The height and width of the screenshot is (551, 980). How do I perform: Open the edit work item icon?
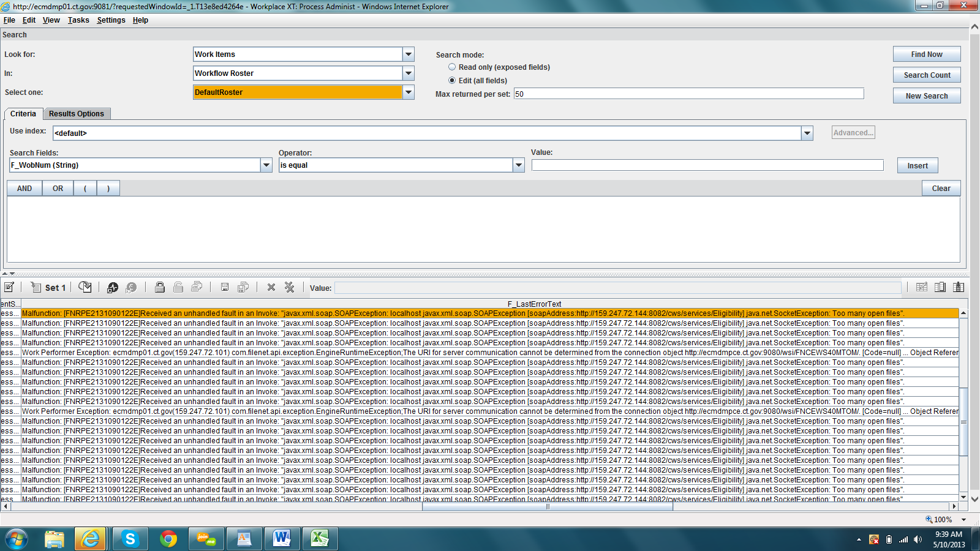tap(9, 287)
